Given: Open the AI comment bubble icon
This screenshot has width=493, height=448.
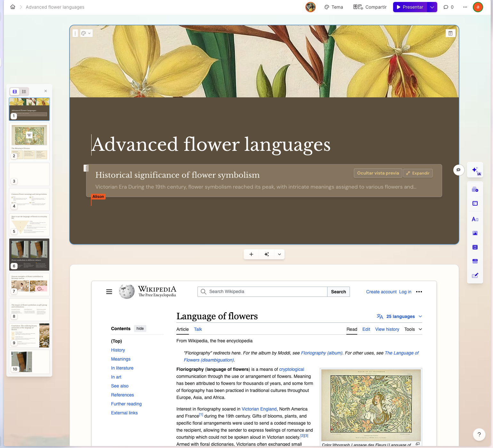Looking at the screenshot, I should point(458,170).
